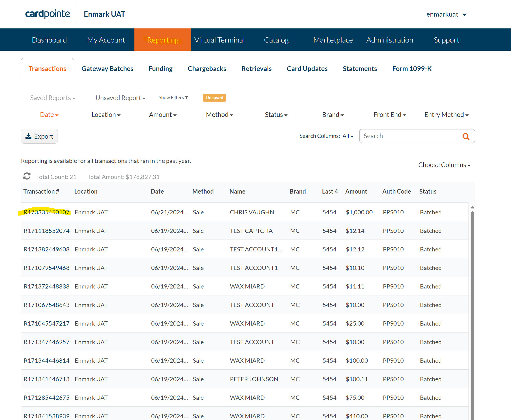This screenshot has width=511, height=420.
Task: Expand the Front End filter
Action: click(390, 115)
